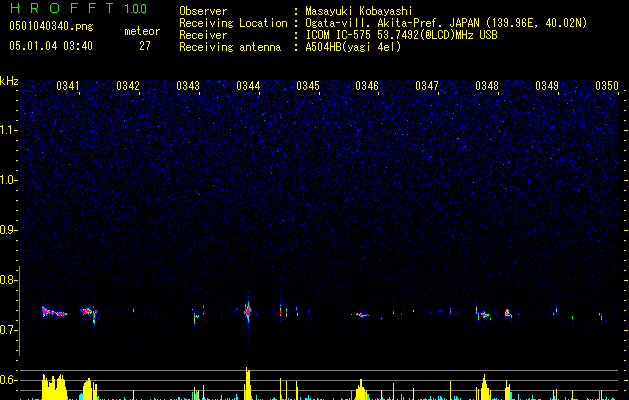Click the 1.0 kHz frequency axis label
This screenshot has width=629, height=400.
(8, 180)
